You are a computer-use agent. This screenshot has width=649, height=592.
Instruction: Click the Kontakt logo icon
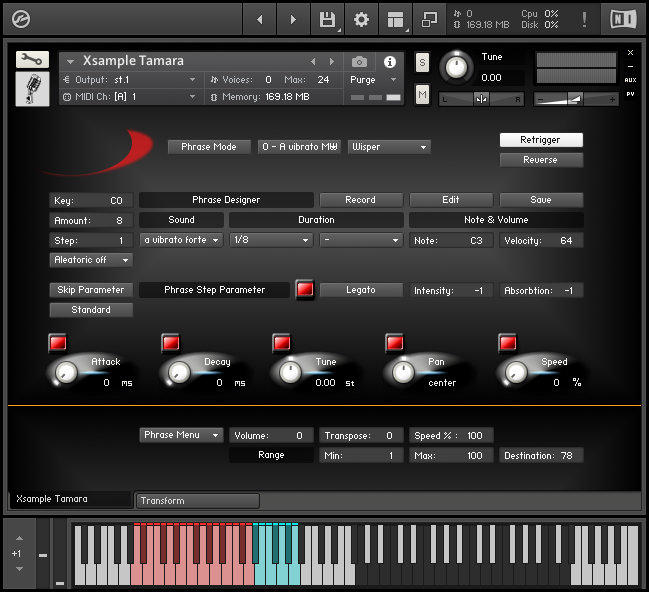[21, 19]
